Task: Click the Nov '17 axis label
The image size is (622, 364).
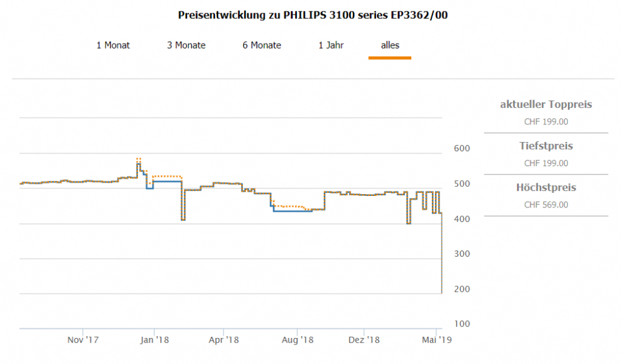Action: 83,340
